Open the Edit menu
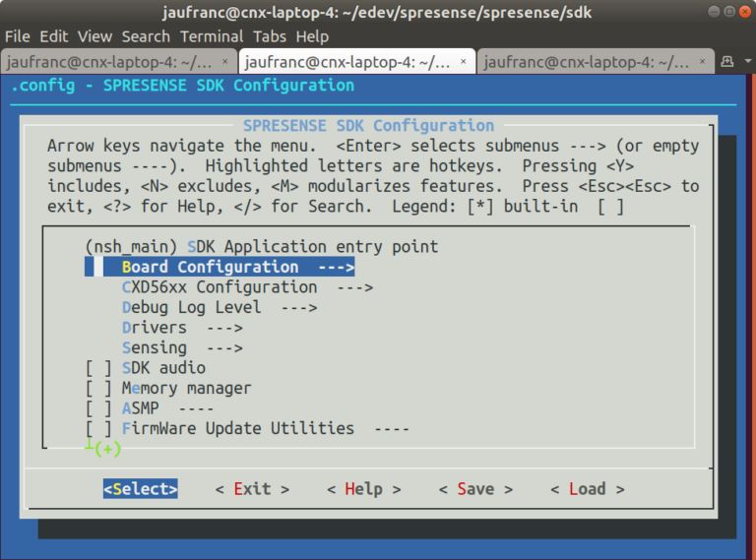 tap(53, 36)
